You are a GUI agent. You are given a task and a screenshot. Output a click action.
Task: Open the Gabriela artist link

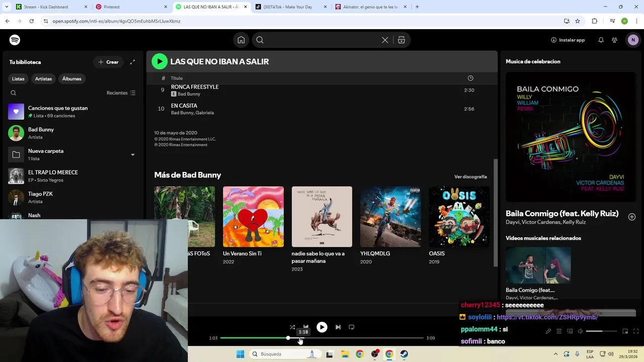(x=204, y=113)
